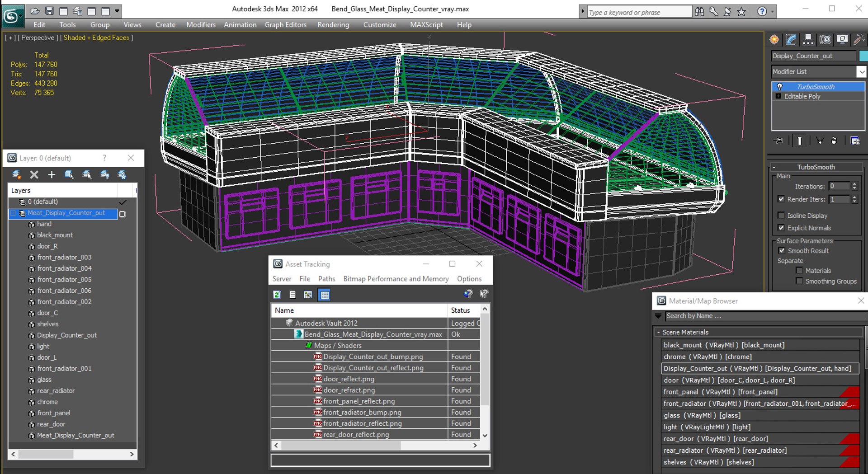This screenshot has height=474, width=868.
Task: Click the Layers column header
Action: [63, 191]
